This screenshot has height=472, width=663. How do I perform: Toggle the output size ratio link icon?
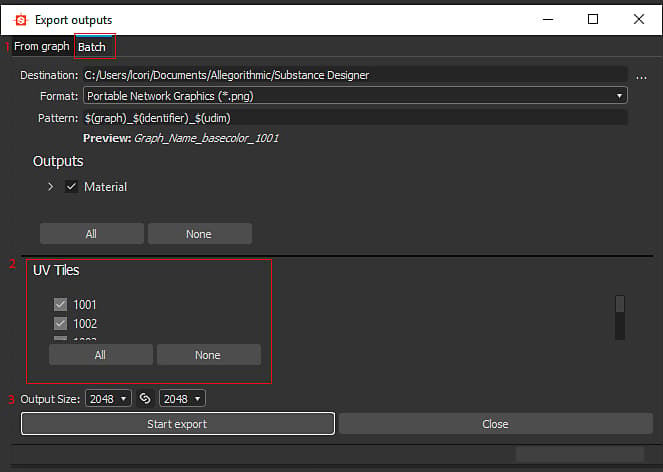click(145, 398)
